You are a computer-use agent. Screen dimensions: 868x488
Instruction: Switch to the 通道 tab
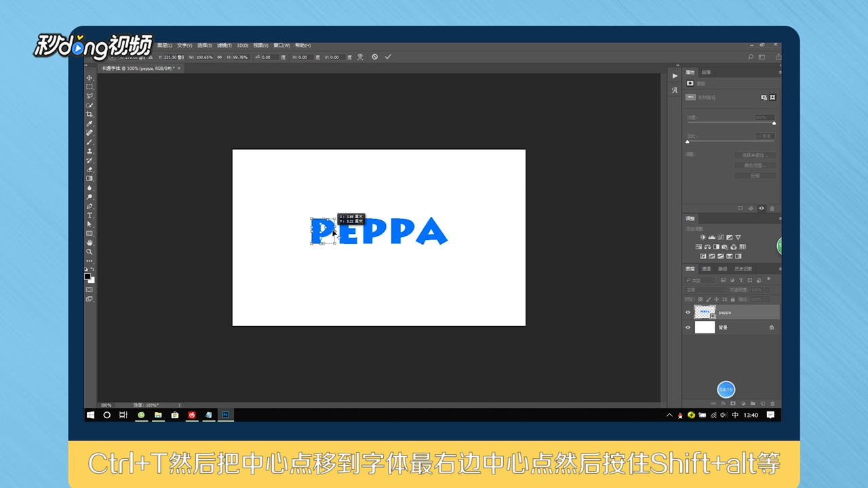point(706,269)
